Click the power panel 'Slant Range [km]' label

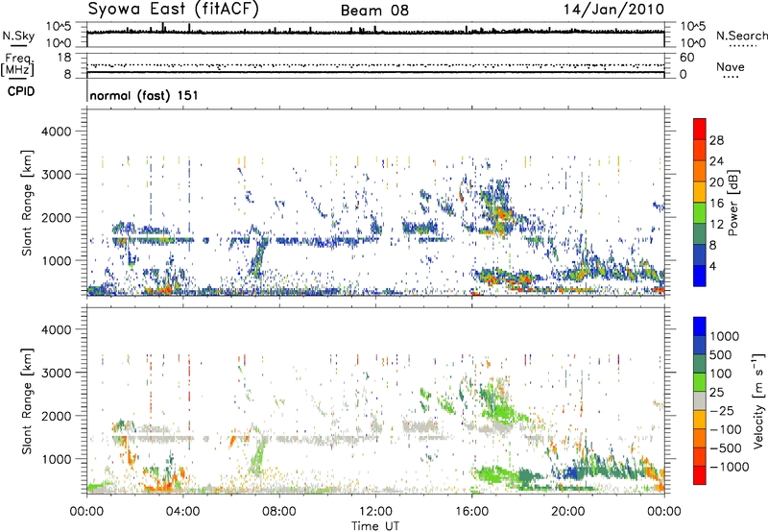pos(27,203)
